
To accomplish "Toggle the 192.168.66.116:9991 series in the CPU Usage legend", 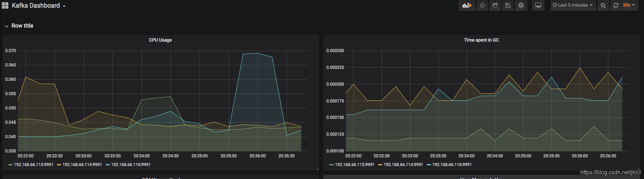I will pyautogui.click(x=131, y=165).
